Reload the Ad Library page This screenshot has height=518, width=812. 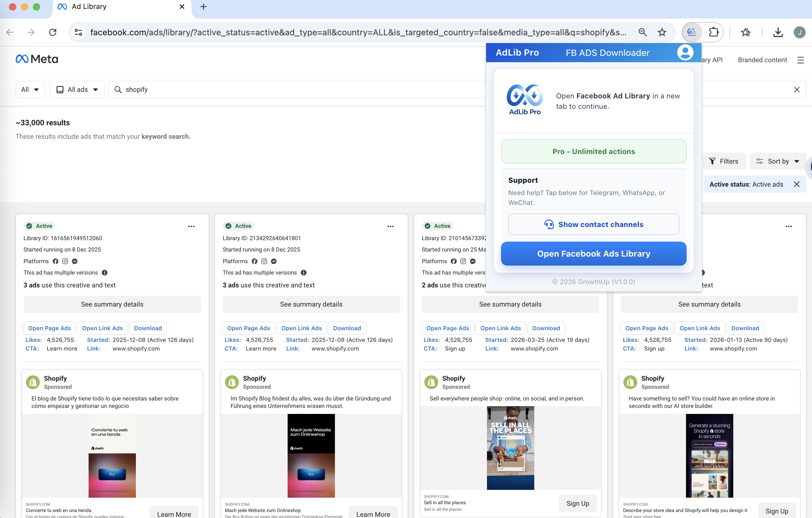53,32
